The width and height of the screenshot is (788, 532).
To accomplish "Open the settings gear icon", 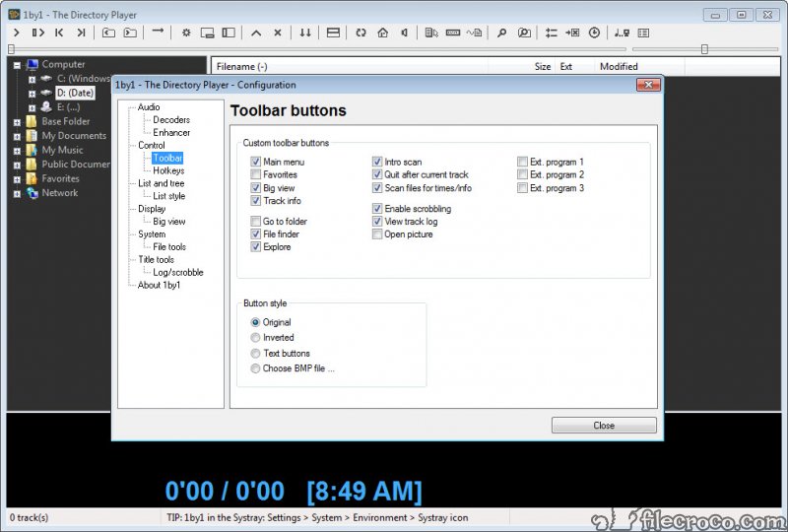I will [186, 33].
